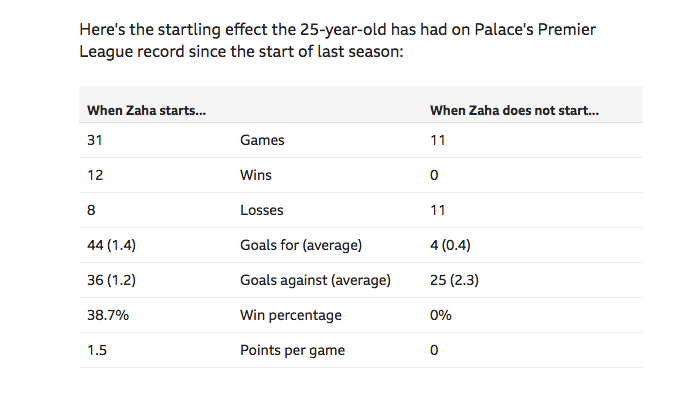This screenshot has width=692, height=409.
Task: Click the 1.5 points per game cell
Action: [97, 350]
